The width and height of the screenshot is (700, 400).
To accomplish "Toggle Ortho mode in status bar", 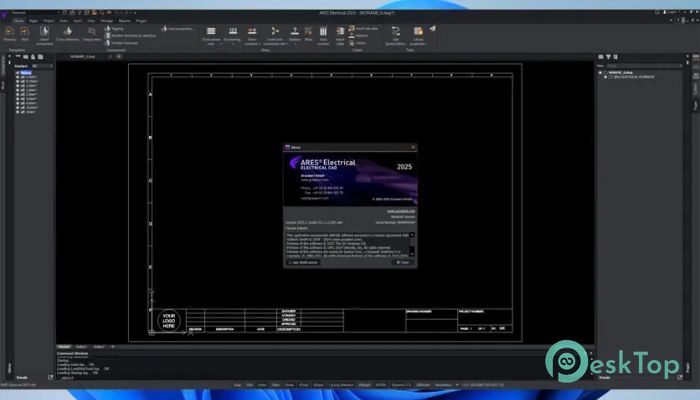I will coord(262,385).
